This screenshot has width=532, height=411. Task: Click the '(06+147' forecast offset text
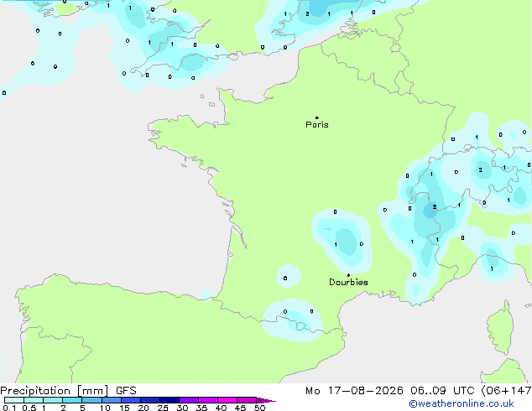[507, 391]
